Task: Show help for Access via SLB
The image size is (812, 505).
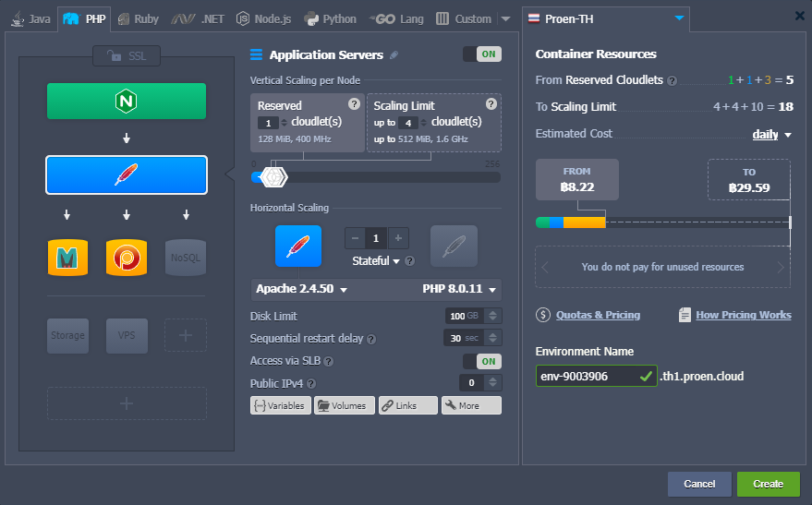Action: pyautogui.click(x=328, y=362)
